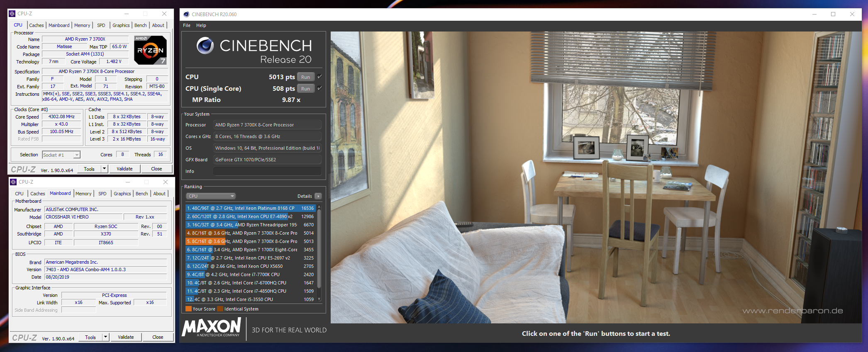Select ranking row Intel Core i7-7700K
Viewport: 868px width, 352px height.
[250, 274]
